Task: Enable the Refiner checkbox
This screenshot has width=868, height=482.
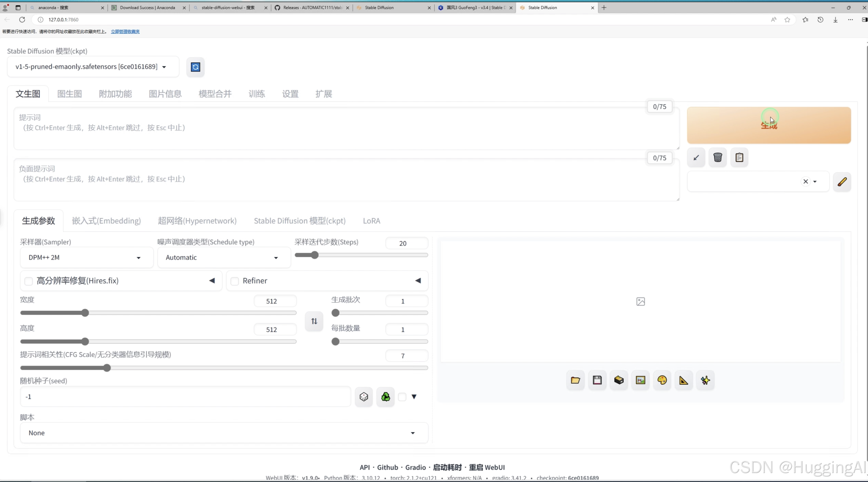Action: 235,281
